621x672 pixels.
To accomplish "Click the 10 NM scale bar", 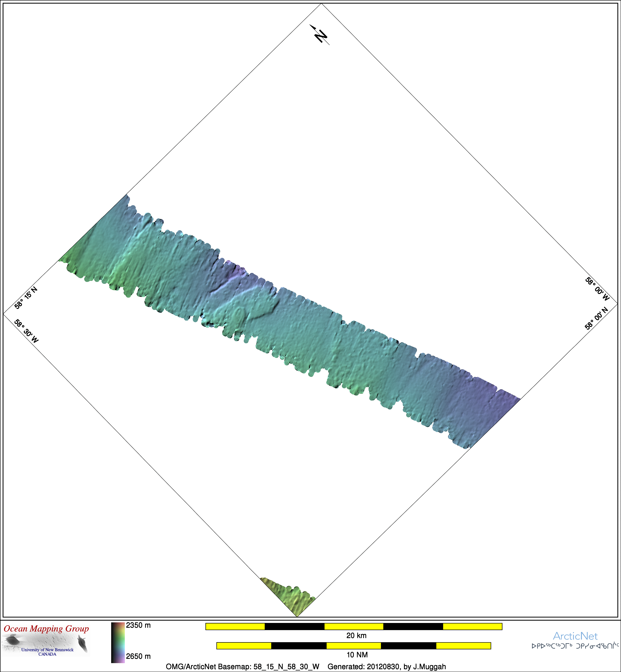I will [354, 645].
